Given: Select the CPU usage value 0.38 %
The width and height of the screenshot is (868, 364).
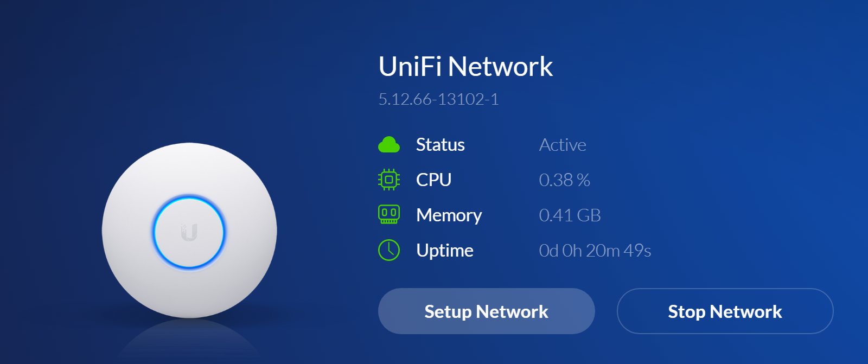Looking at the screenshot, I should click(565, 180).
